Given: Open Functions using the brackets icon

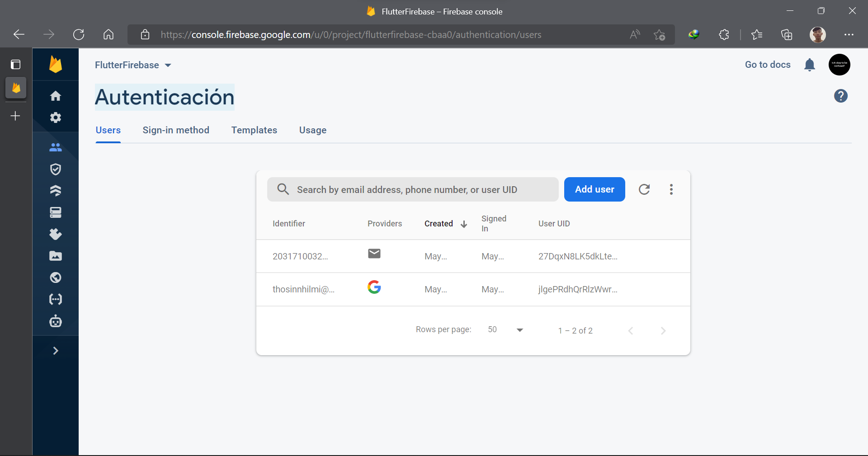Looking at the screenshot, I should point(55,299).
